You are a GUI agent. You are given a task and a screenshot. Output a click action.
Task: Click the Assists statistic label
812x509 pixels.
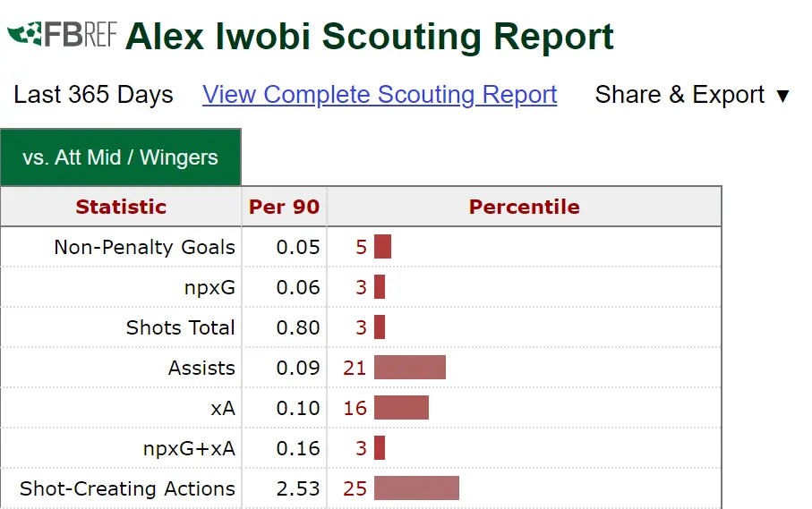pyautogui.click(x=201, y=368)
